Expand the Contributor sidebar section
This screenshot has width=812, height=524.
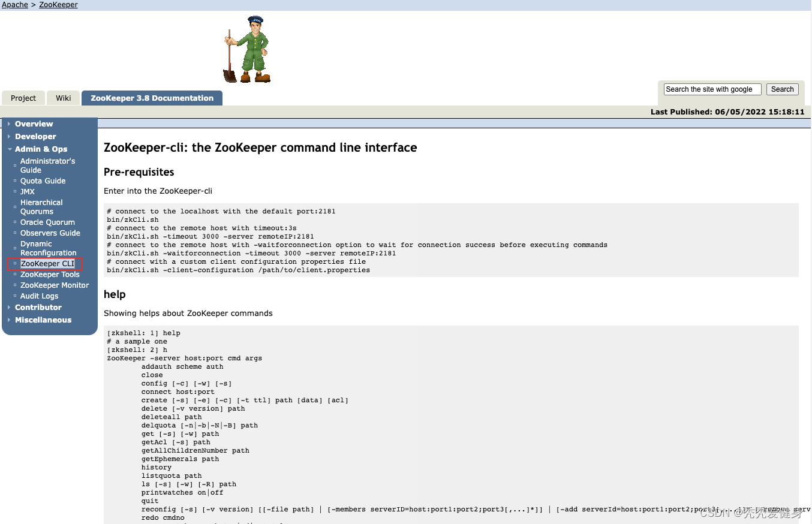pos(38,308)
